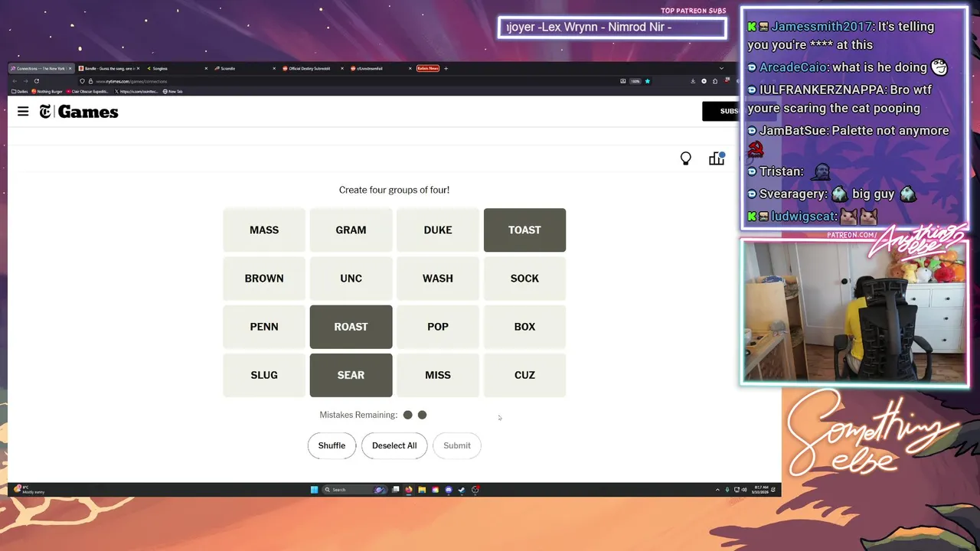
Task: Open the taskbar clock and date
Action: (759, 490)
